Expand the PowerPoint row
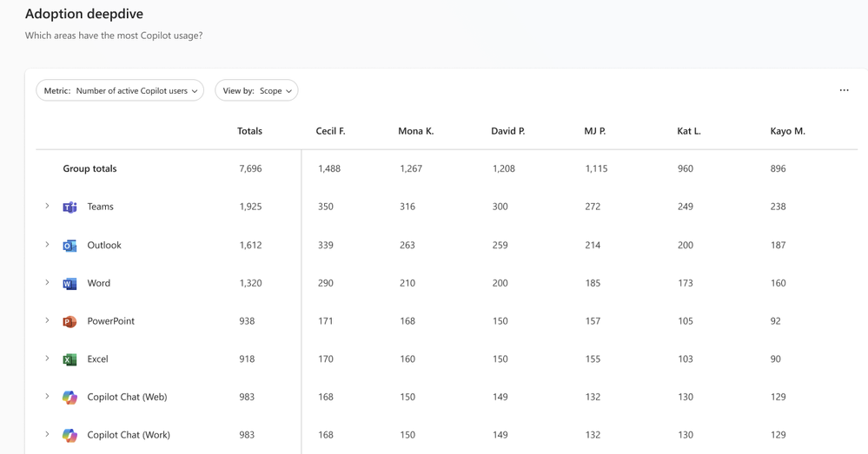 coord(47,320)
